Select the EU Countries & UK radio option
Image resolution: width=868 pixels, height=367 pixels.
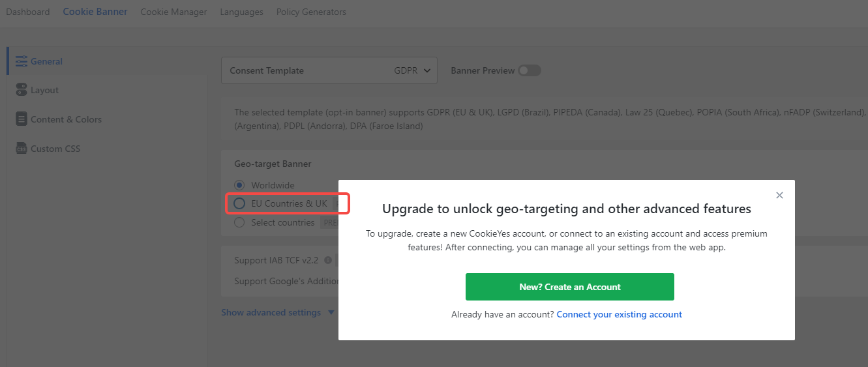coord(239,203)
